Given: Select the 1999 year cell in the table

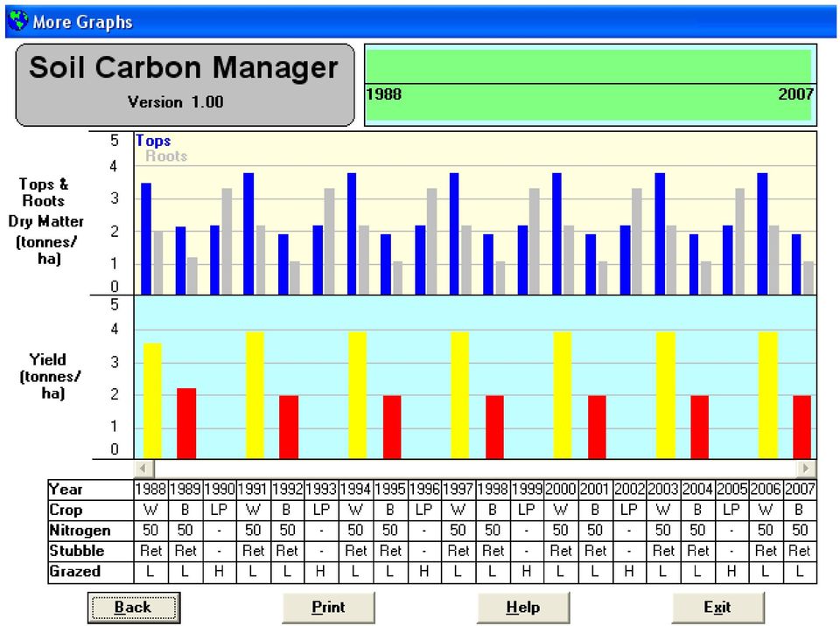Looking at the screenshot, I should (527, 490).
